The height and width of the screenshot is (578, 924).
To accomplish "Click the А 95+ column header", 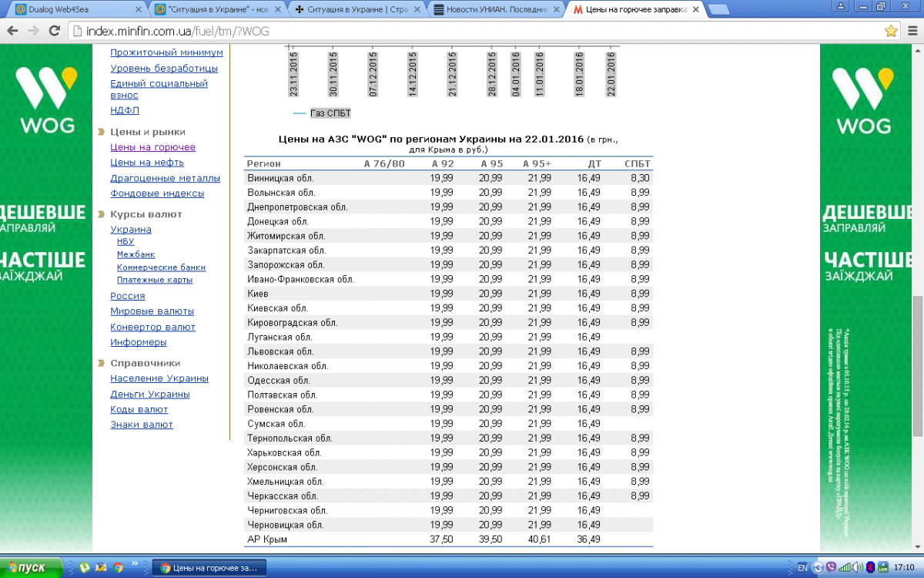I will [537, 163].
